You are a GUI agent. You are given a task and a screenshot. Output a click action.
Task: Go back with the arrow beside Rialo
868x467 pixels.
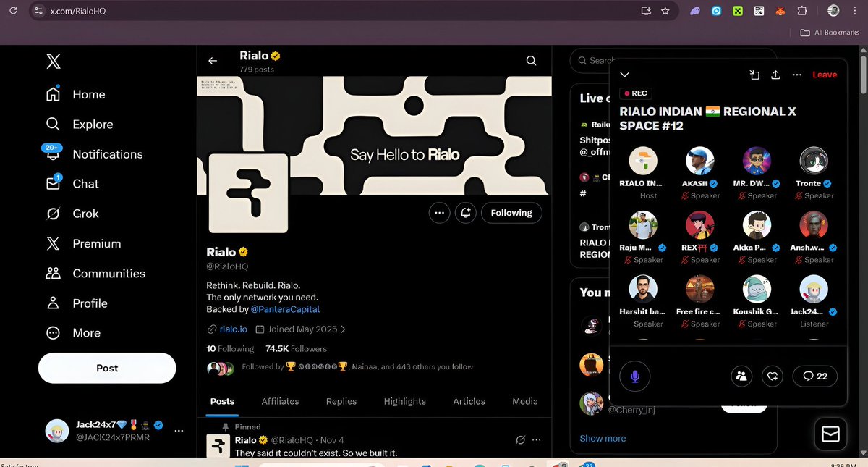click(212, 62)
